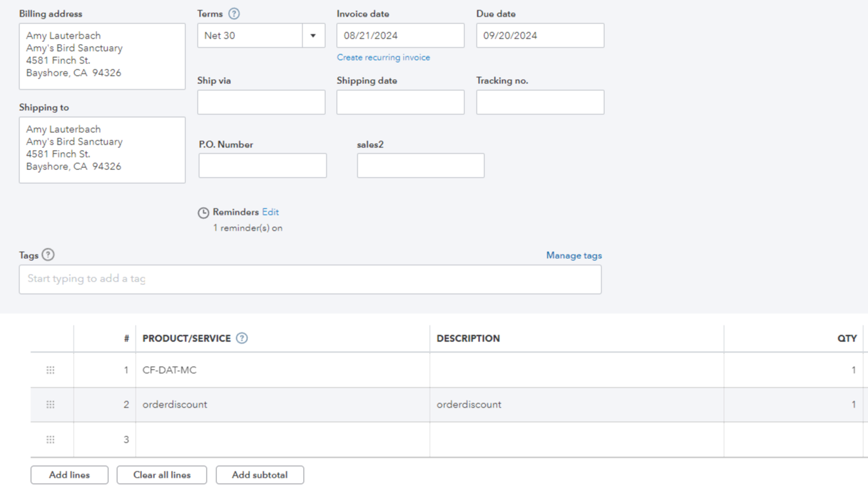Click the Tags help question mark icon
Image resolution: width=868 pixels, height=488 pixels.
pyautogui.click(x=48, y=255)
